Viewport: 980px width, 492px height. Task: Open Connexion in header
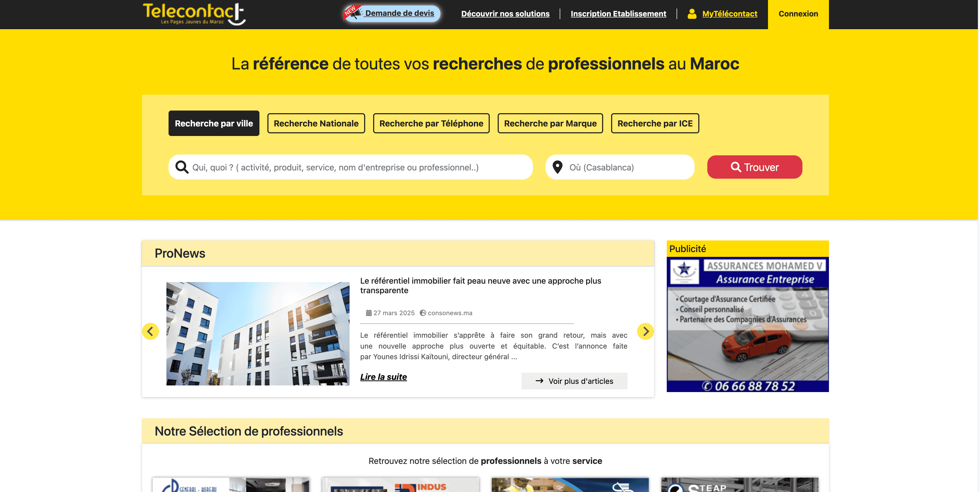click(x=798, y=14)
